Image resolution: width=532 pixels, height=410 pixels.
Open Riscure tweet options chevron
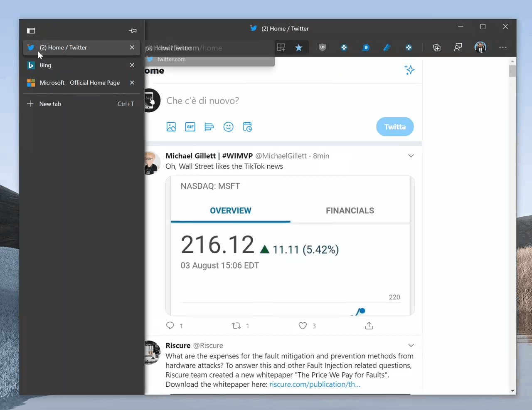click(x=411, y=346)
